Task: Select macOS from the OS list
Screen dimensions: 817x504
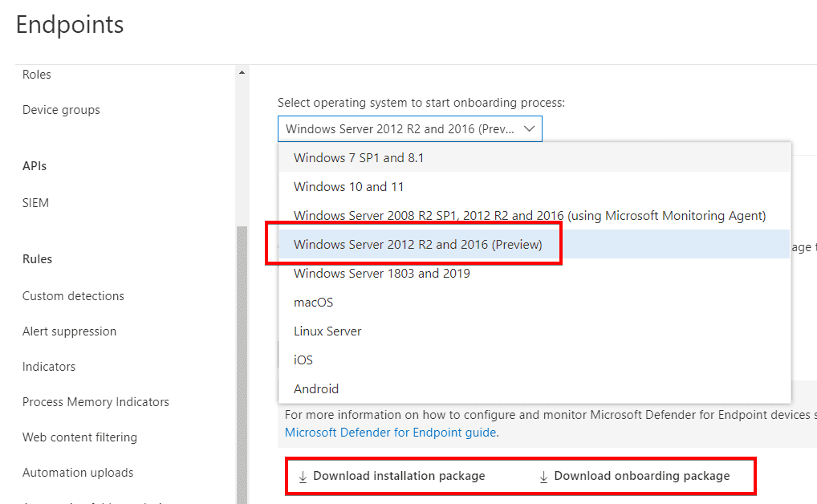Action: click(534, 302)
